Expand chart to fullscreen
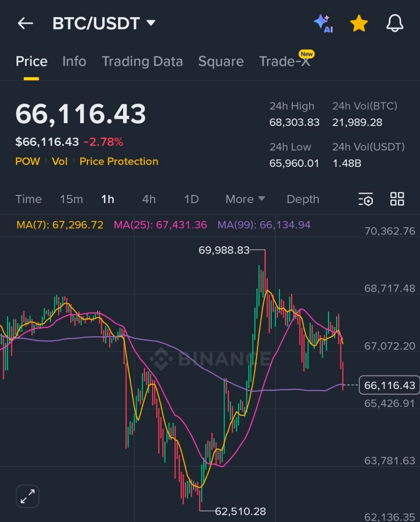Screen dimensions: 420x522 pos(28,496)
